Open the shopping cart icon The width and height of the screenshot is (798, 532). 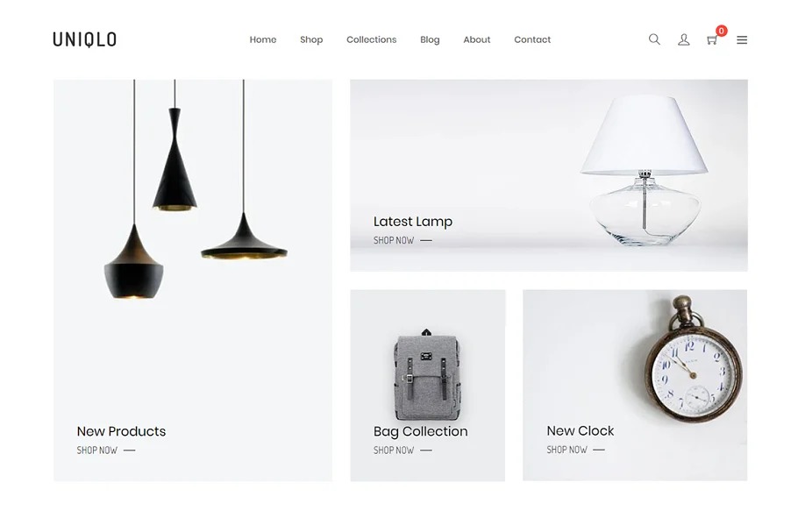[711, 40]
